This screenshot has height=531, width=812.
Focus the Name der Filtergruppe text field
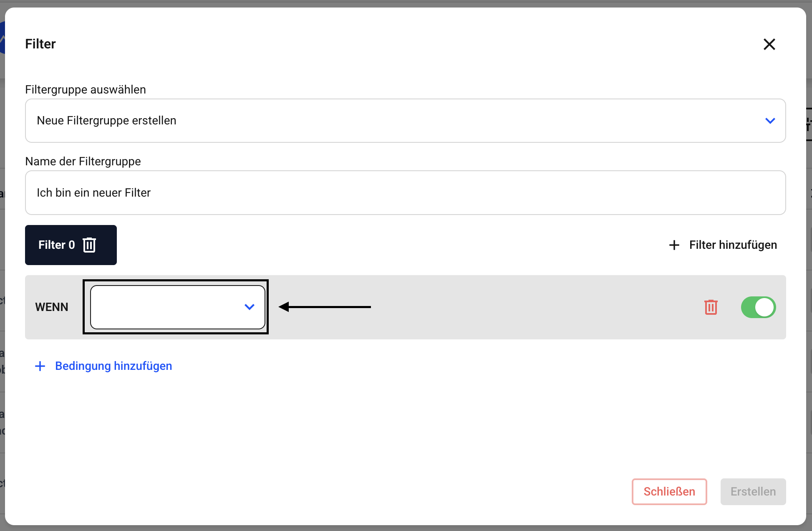[405, 193]
